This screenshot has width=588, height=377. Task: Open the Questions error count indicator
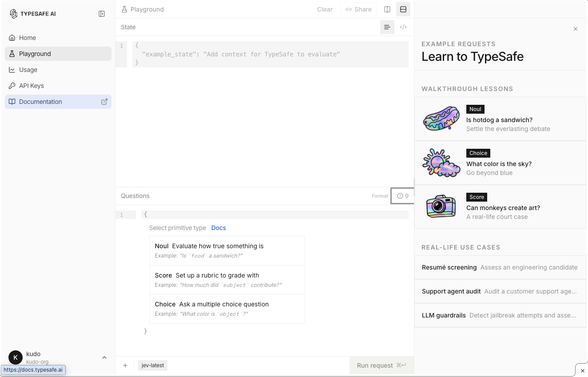click(x=402, y=196)
